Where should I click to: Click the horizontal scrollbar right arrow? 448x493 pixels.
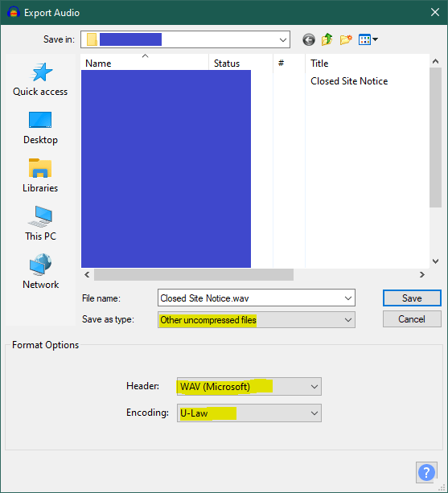[422, 274]
